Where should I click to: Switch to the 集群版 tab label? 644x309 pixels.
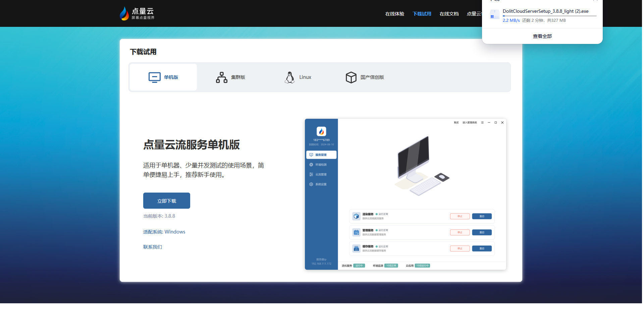[238, 78]
